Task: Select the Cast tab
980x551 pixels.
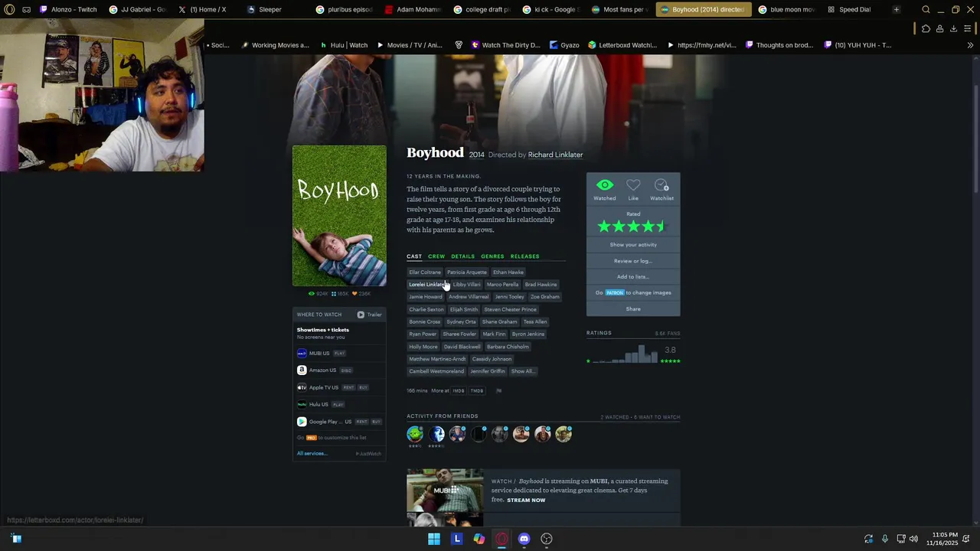Action: click(x=414, y=256)
